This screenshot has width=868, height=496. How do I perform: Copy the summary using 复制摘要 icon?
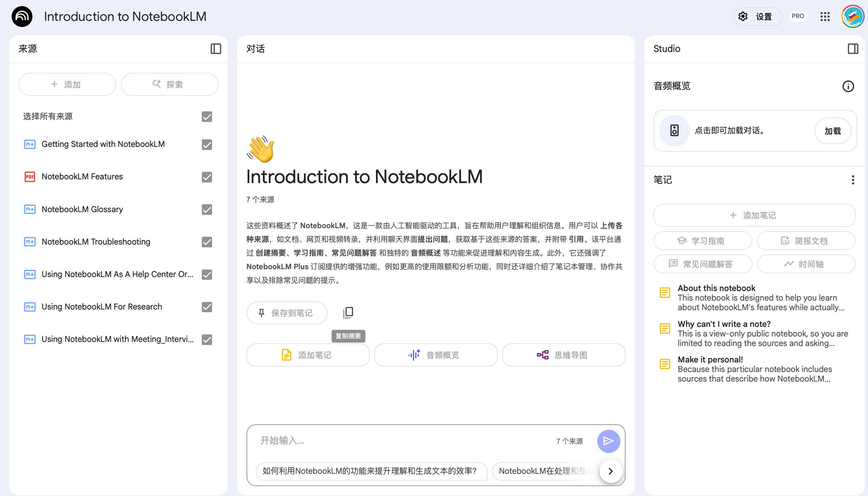[x=348, y=312]
